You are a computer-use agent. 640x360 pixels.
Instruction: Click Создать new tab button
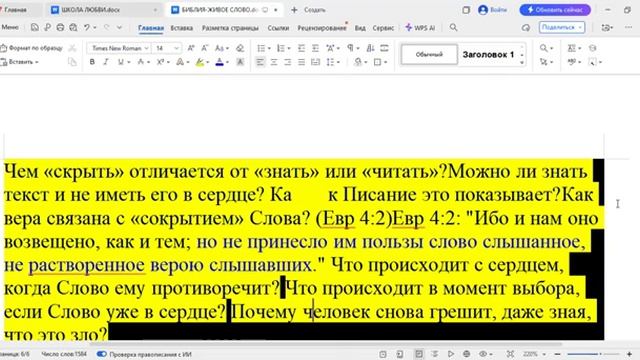(x=308, y=10)
